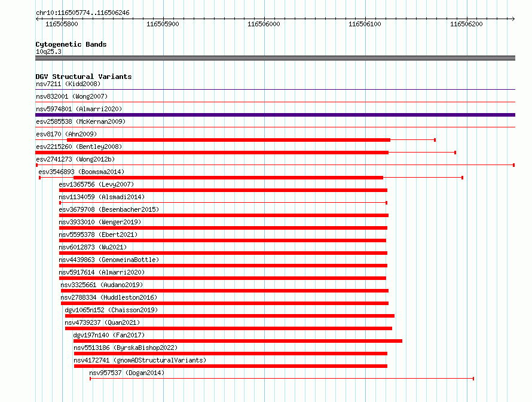532x402 pixels.
Task: Click the 116506000 ruler position label
Action: tap(264, 24)
